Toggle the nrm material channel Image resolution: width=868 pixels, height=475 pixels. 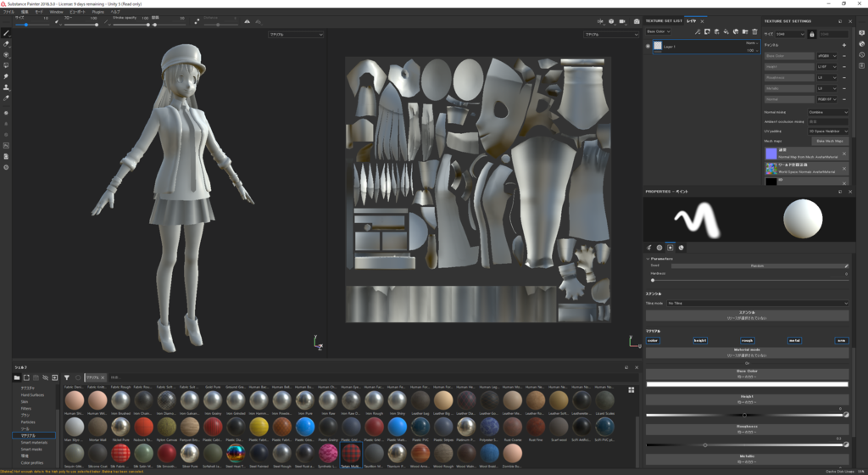(842, 340)
